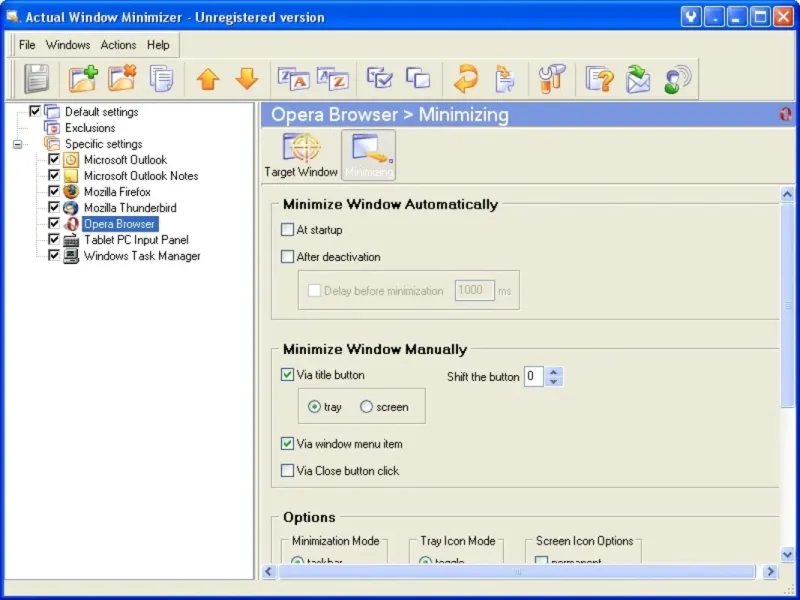Click the extra roll-up title bar button
Viewport: 800px width, 600px height.
[x=715, y=17]
